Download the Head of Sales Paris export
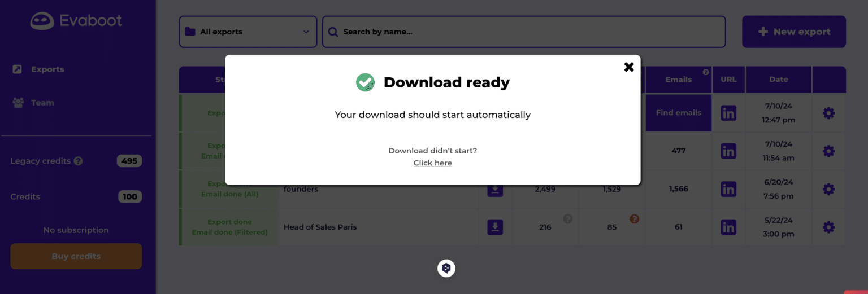The image size is (868, 294). click(495, 227)
